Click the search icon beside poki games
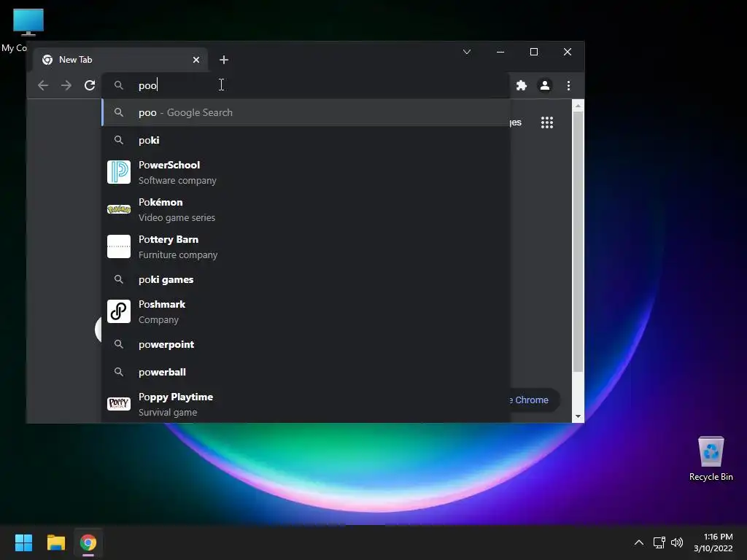This screenshot has width=747, height=560. point(119,279)
